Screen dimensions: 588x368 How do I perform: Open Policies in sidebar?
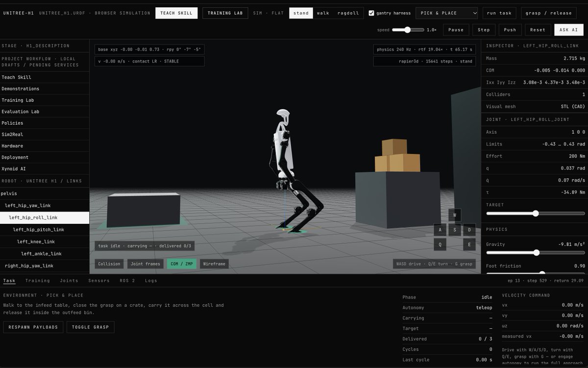tap(45, 123)
